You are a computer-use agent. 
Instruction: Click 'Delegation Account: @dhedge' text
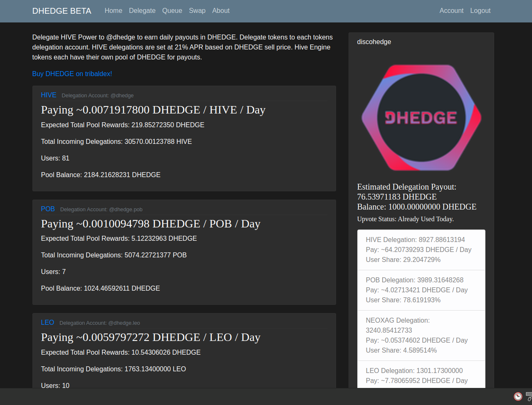click(x=98, y=96)
